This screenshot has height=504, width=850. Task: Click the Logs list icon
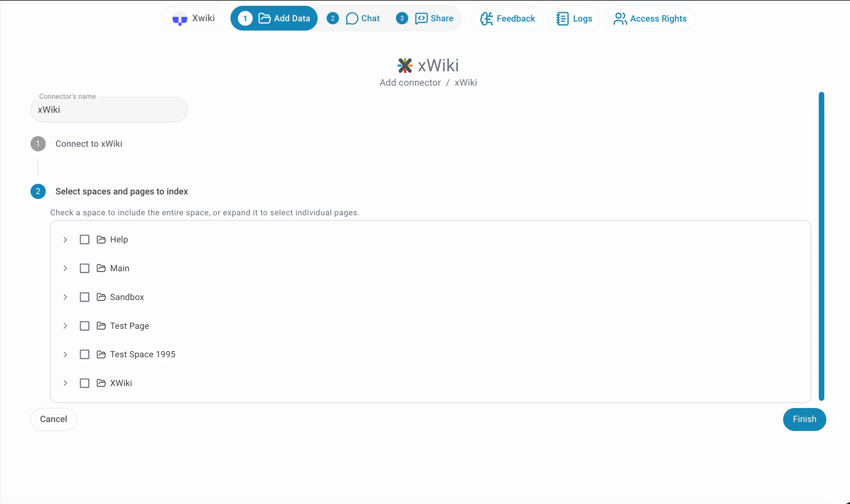pyautogui.click(x=562, y=19)
